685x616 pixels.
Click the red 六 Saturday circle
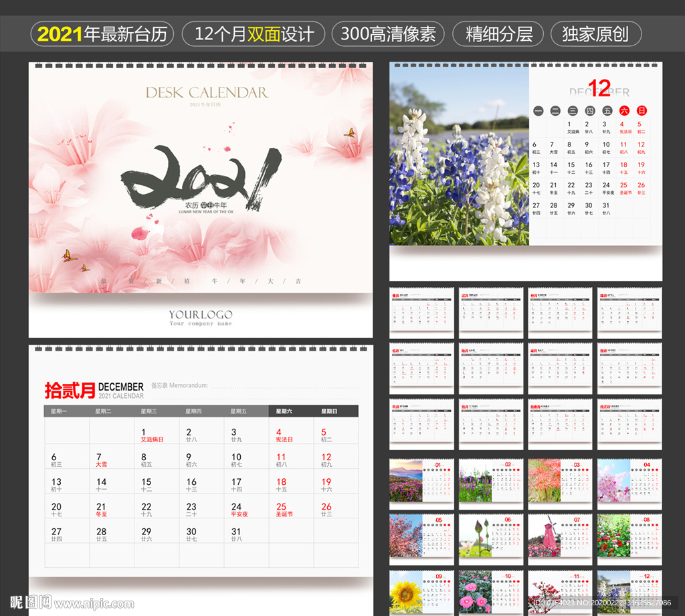(624, 111)
